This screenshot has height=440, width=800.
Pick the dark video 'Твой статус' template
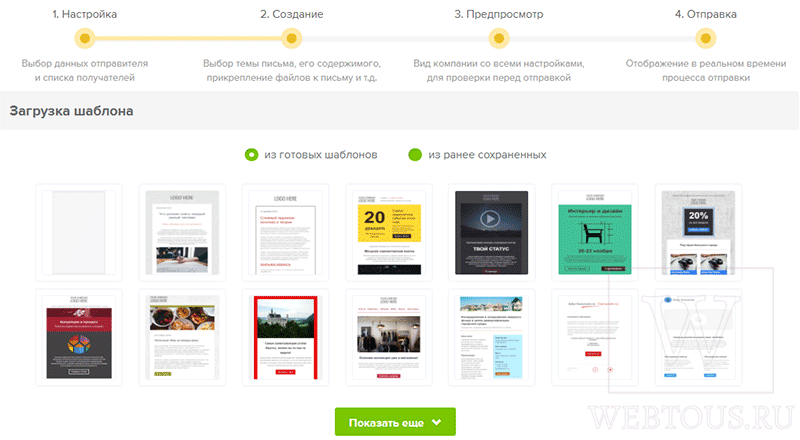[x=491, y=233]
